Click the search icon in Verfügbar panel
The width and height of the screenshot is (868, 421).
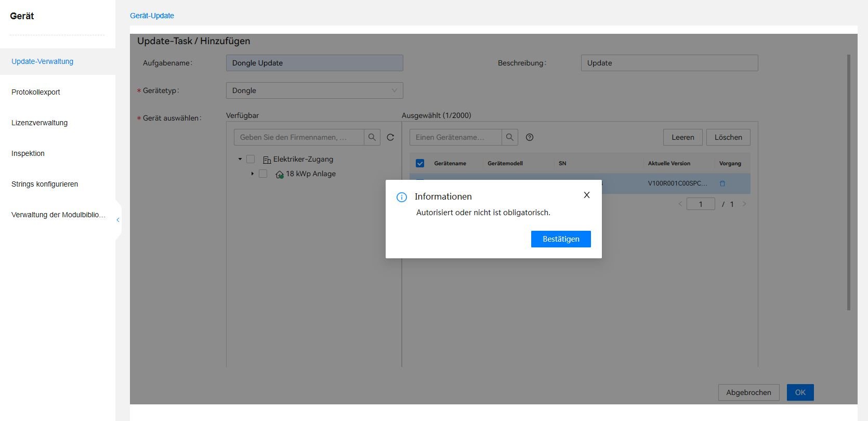[372, 137]
